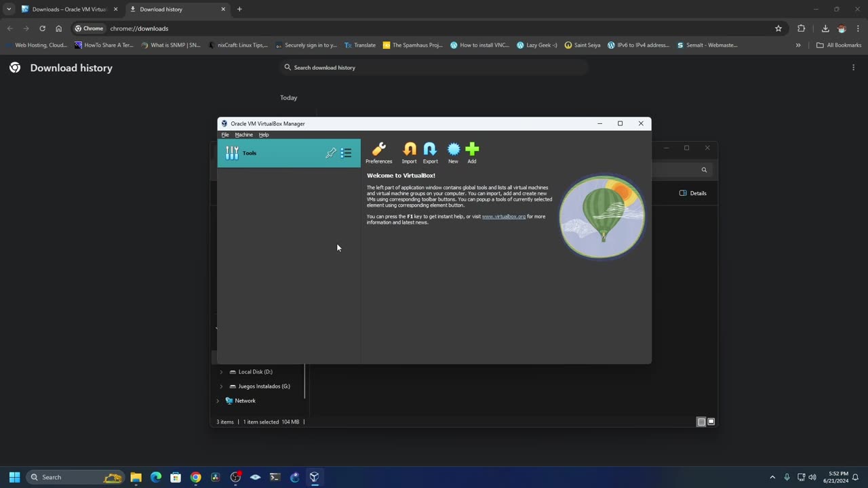The image size is (868, 488).
Task: Follow the www.virtualbox.org link
Action: 503,216
